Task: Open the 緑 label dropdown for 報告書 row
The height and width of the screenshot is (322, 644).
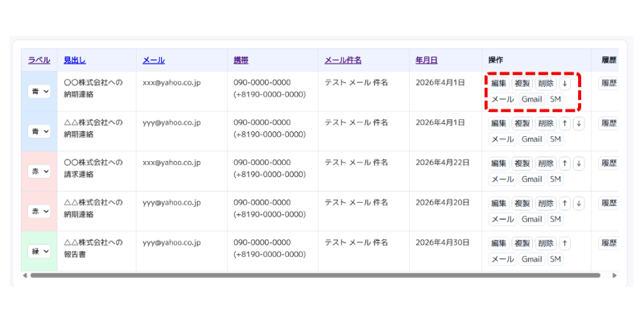Action: tap(39, 251)
